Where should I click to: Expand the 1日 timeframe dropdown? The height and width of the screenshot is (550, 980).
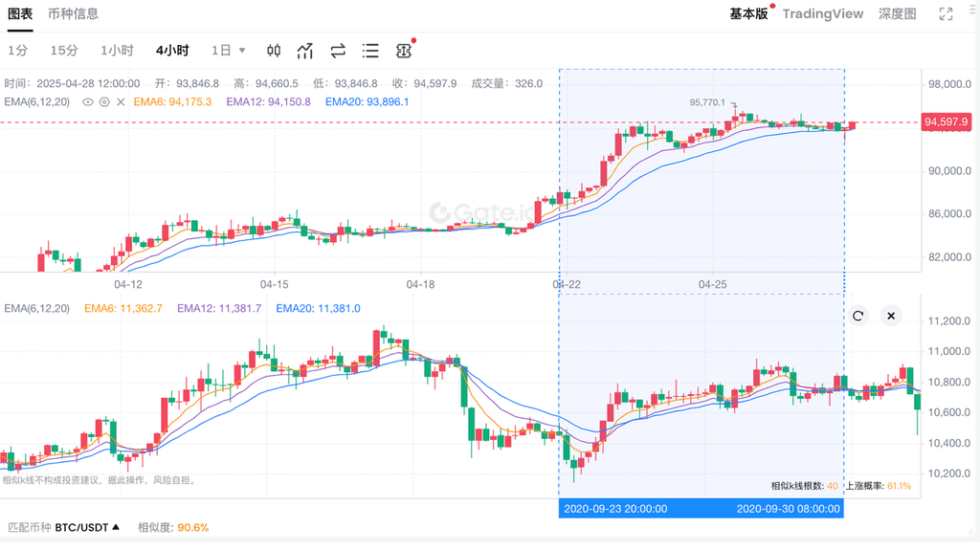229,51
